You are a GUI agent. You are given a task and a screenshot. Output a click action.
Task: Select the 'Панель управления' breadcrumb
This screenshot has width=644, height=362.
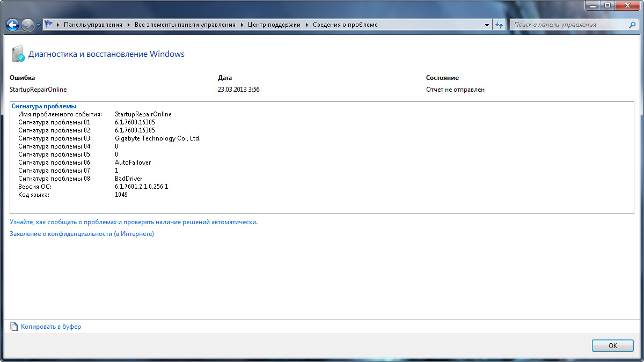pyautogui.click(x=93, y=25)
